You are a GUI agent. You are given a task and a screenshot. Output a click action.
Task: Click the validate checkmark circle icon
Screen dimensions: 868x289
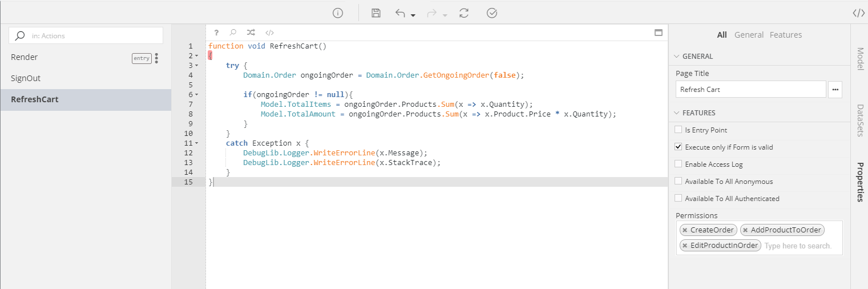point(492,13)
